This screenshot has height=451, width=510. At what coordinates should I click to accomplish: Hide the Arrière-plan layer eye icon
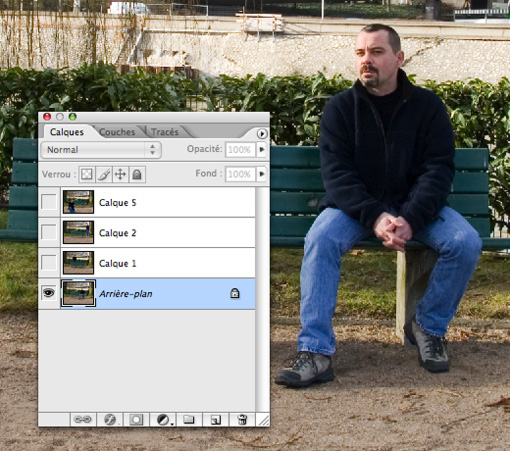pos(49,293)
